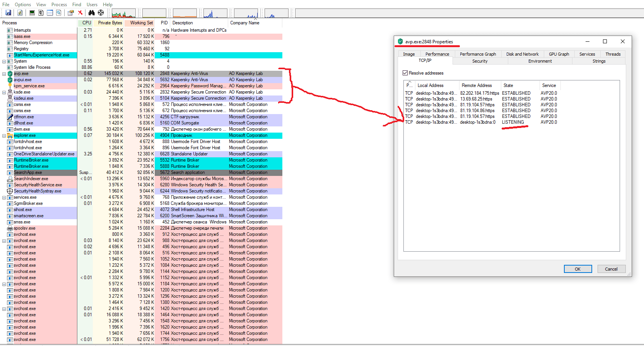644x346 pixels.
Task: Open the process Properties toolbar icon
Action: pyautogui.click(x=70, y=13)
